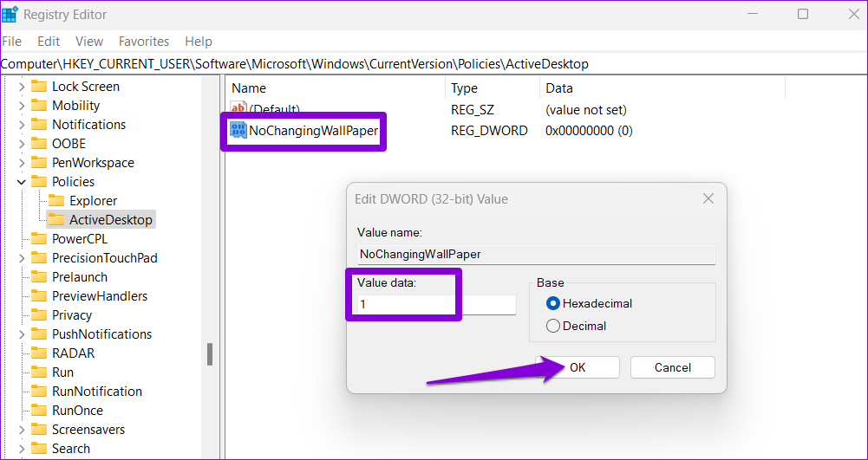Collapse the Policies tree node
The image size is (868, 460).
(22, 182)
